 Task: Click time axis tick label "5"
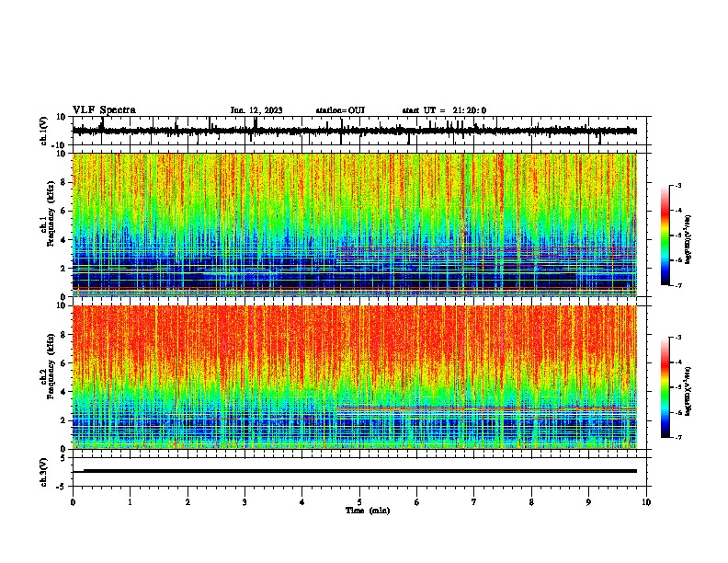[359, 502]
